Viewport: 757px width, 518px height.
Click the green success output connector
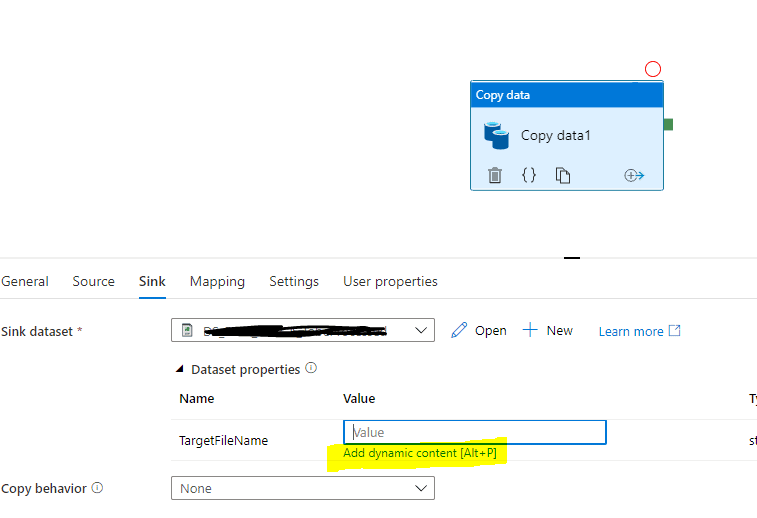pyautogui.click(x=668, y=125)
